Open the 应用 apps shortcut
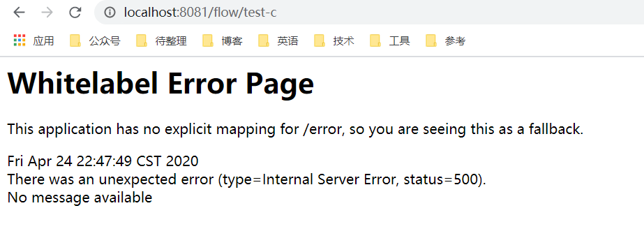 (x=33, y=40)
